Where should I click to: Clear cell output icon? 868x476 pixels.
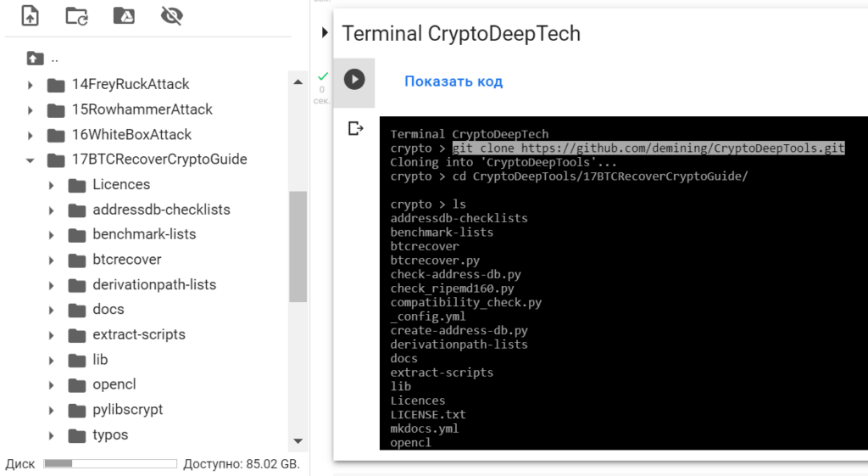point(355,129)
